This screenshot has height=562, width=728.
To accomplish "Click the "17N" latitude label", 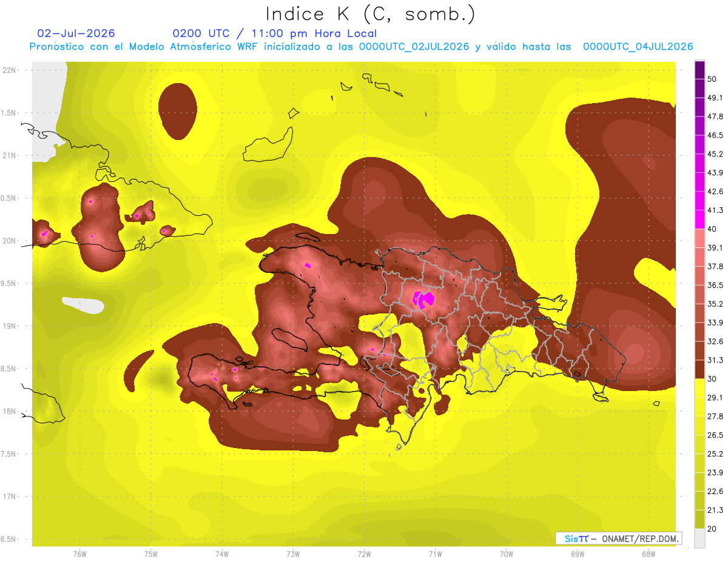I will 10,497.
